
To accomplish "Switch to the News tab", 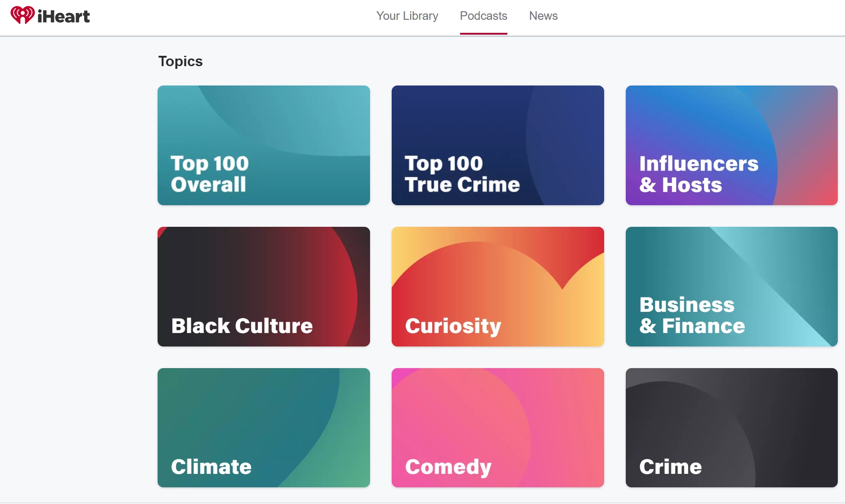I will click(543, 16).
